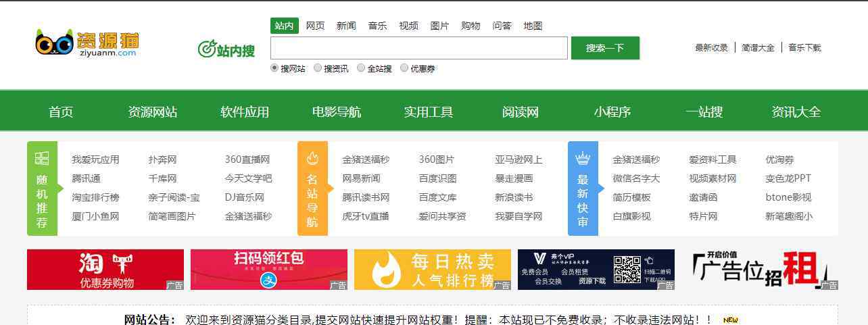Viewport: 868px width, 325px height.
Task: Select the 搜资讯 radio button
Action: pyautogui.click(x=318, y=68)
